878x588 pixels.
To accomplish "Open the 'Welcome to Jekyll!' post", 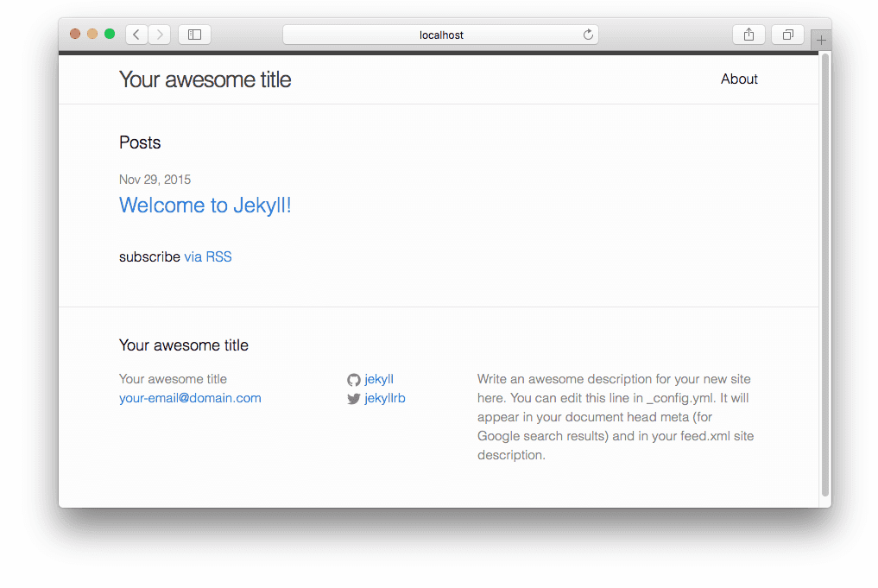I will click(x=205, y=205).
